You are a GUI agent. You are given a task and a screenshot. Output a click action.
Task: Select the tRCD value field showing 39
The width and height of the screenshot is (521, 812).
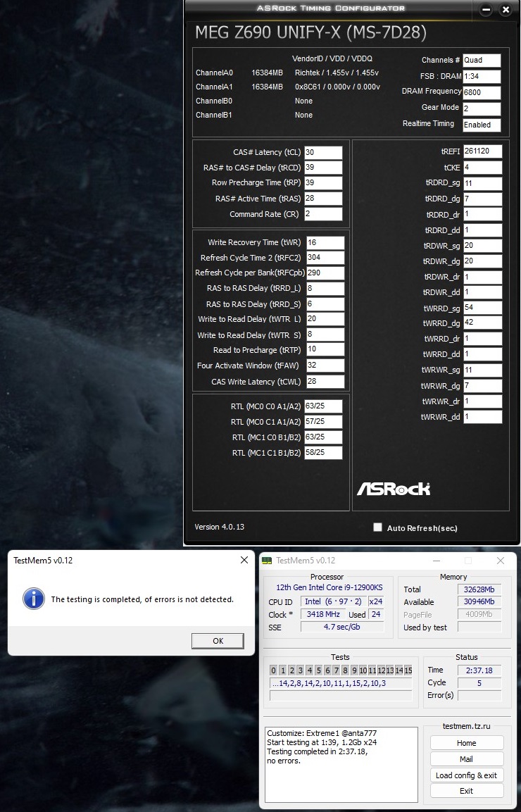point(323,168)
